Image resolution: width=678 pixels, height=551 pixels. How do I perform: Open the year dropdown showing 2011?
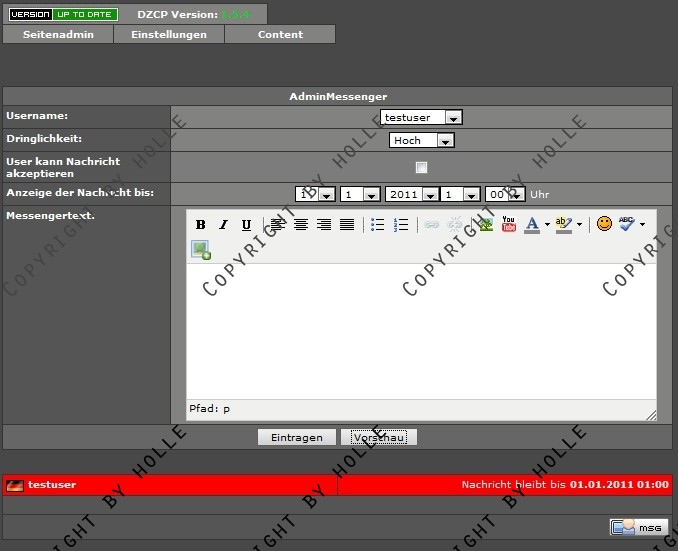point(412,194)
